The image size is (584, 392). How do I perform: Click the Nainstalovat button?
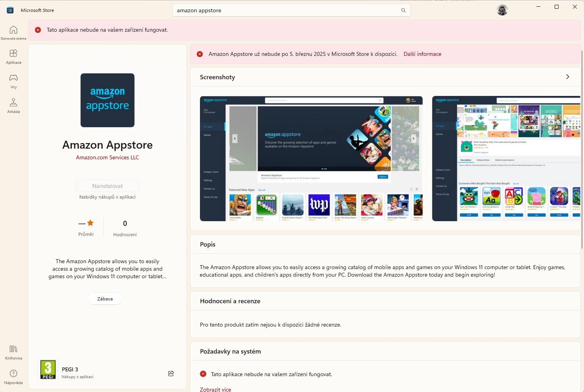coord(107,185)
